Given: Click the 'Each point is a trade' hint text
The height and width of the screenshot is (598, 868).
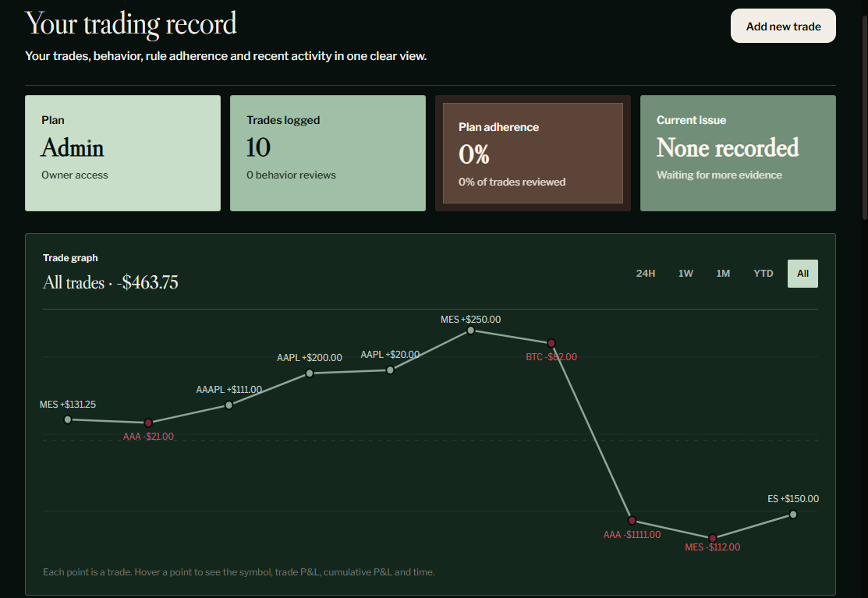Looking at the screenshot, I should (x=239, y=572).
